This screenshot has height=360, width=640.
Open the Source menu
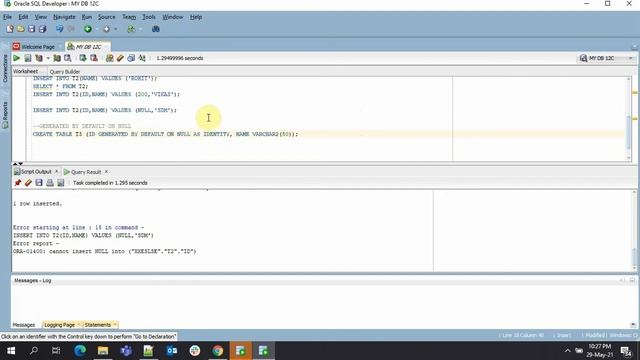coord(107,17)
